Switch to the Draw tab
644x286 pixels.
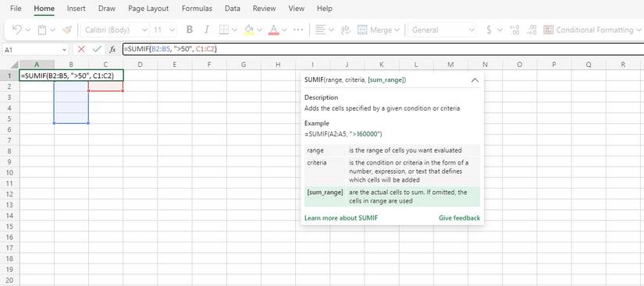(x=107, y=9)
